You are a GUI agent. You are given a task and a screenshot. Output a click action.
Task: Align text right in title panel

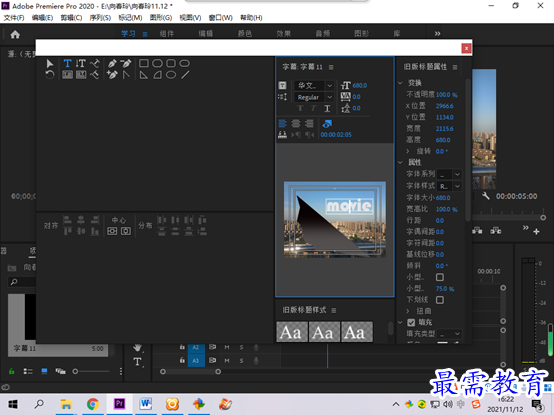click(x=309, y=124)
